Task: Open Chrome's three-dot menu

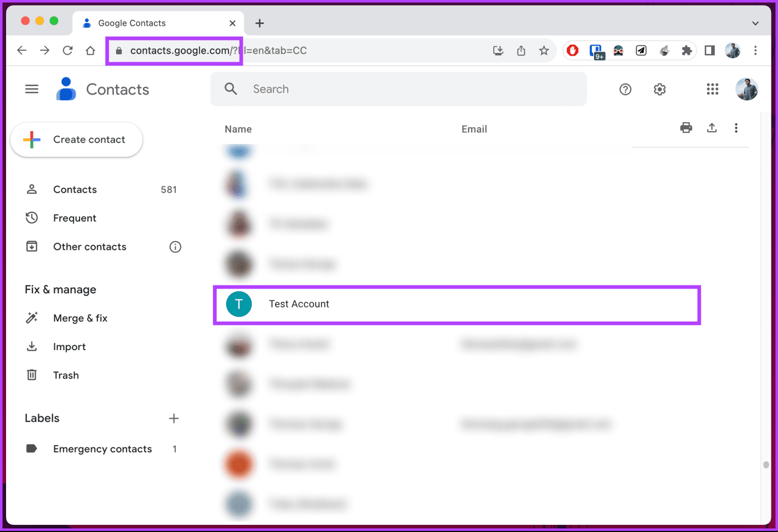Action: [755, 50]
